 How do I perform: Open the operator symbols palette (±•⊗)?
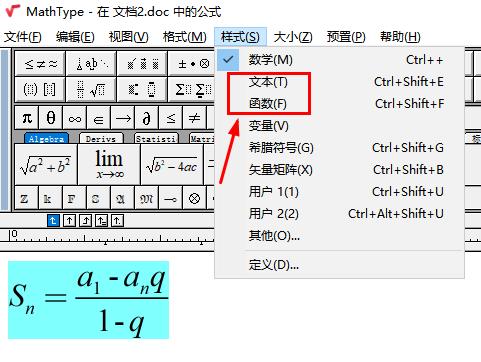pyautogui.click(x=192, y=63)
